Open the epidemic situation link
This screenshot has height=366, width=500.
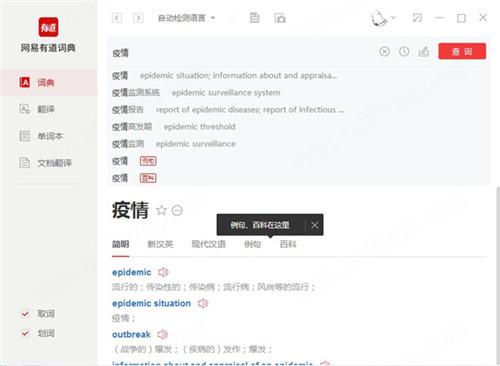pyautogui.click(x=151, y=303)
